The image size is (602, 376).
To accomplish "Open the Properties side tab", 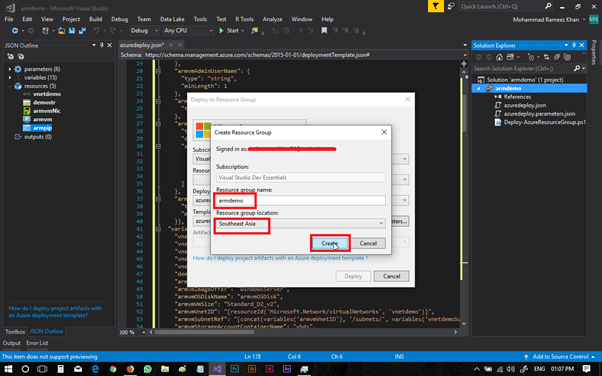I will pyautogui.click(x=594, y=52).
